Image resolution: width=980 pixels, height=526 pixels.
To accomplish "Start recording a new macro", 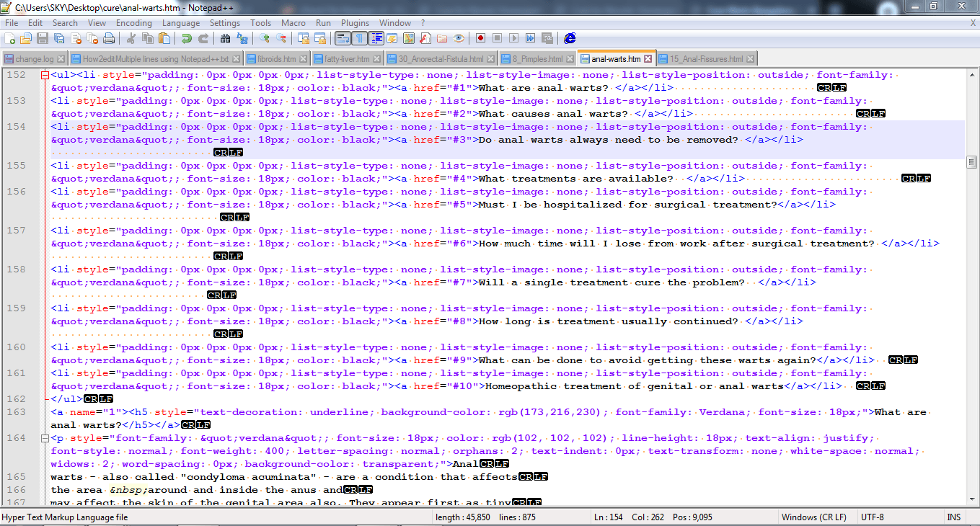I will click(480, 38).
